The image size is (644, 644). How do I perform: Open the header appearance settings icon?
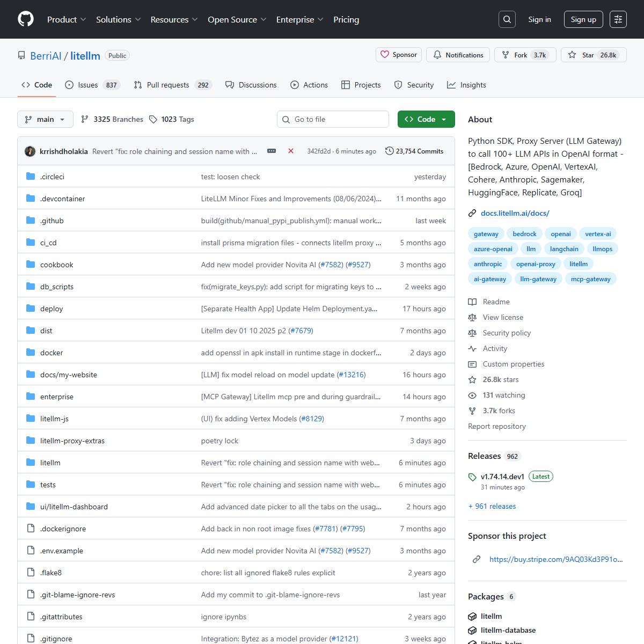pyautogui.click(x=618, y=19)
